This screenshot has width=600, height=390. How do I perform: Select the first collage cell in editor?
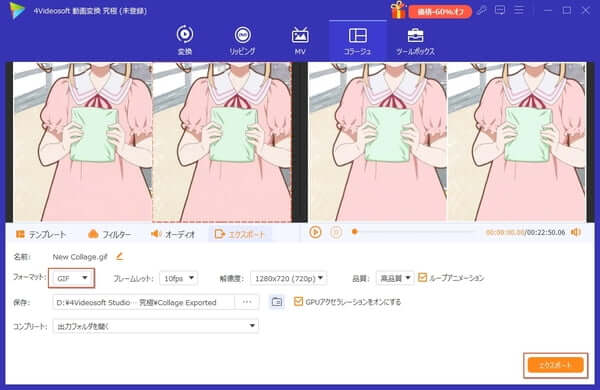(83, 142)
